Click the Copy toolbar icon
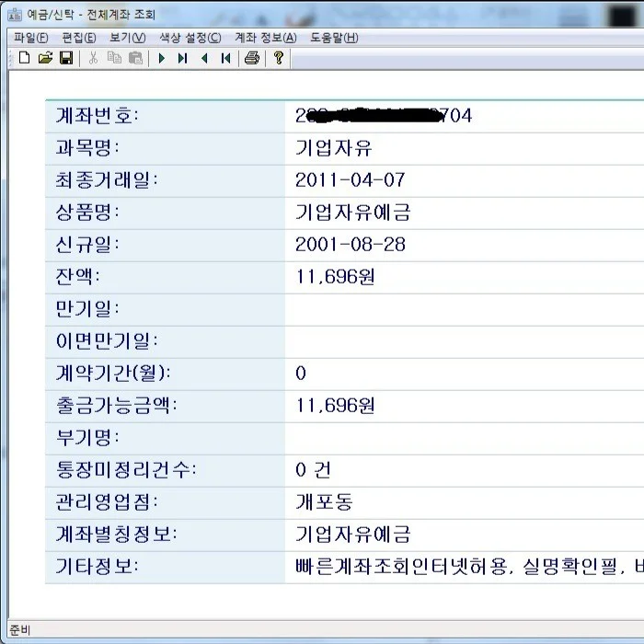The width and height of the screenshot is (644, 644). click(114, 58)
